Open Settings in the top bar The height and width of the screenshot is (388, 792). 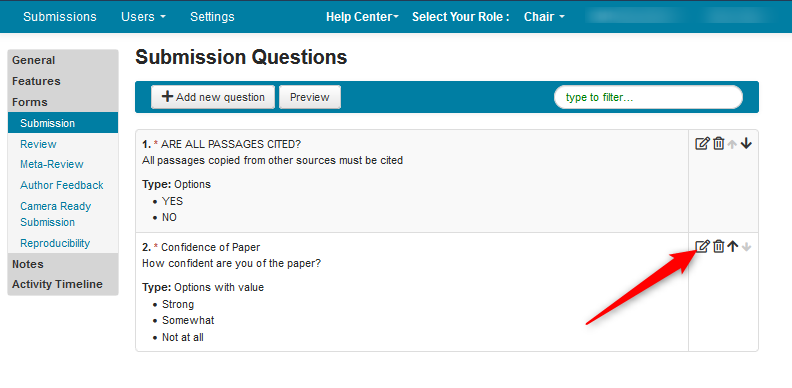[x=212, y=17]
